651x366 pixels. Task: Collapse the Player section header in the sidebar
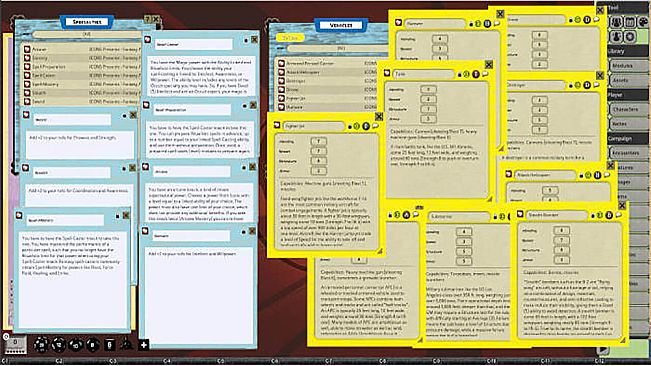[x=628, y=95]
